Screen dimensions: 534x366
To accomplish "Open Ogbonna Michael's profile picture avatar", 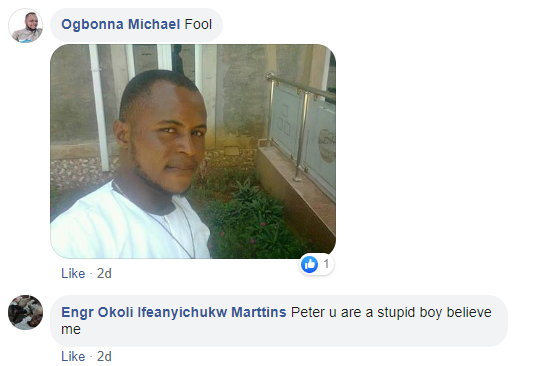I will [26, 26].
